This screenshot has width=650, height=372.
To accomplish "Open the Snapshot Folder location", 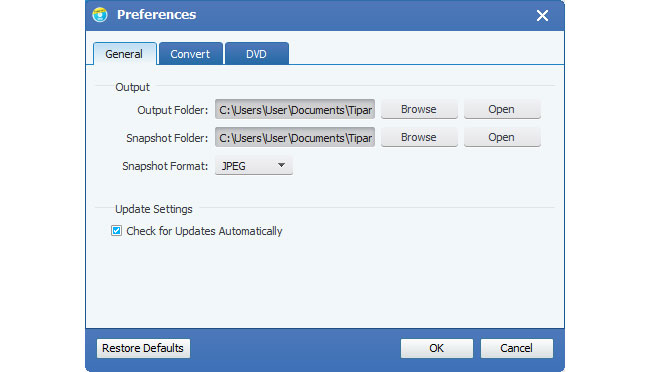I will click(x=502, y=137).
